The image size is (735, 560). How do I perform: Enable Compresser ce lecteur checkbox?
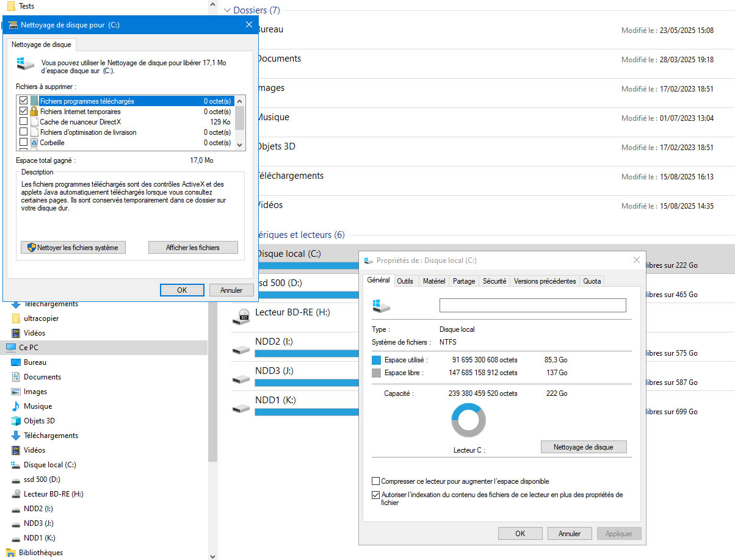tap(376, 481)
